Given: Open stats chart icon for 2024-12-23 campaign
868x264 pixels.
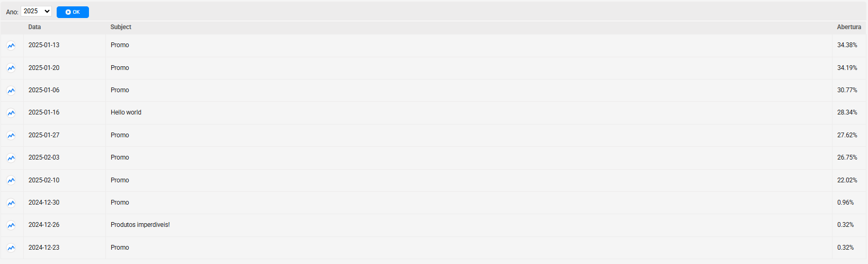Looking at the screenshot, I should (11, 248).
